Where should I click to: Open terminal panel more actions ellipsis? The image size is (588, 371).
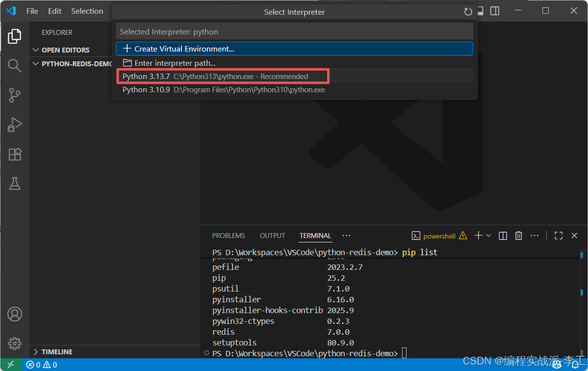(x=535, y=236)
